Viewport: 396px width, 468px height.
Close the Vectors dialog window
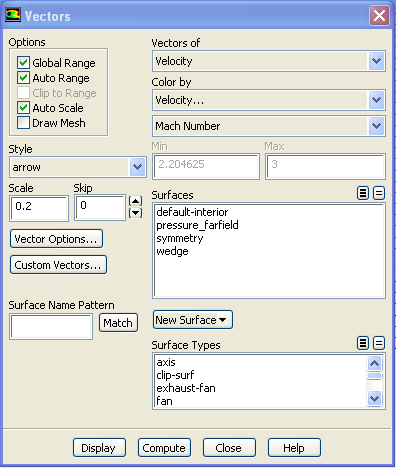coord(379,15)
